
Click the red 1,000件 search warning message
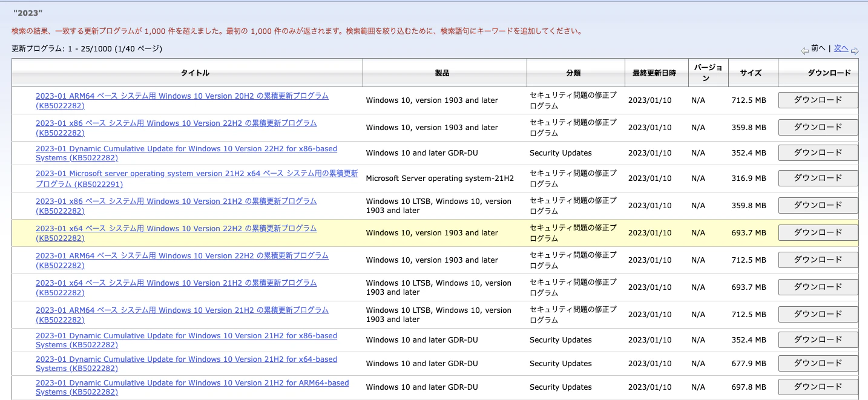[x=297, y=31]
